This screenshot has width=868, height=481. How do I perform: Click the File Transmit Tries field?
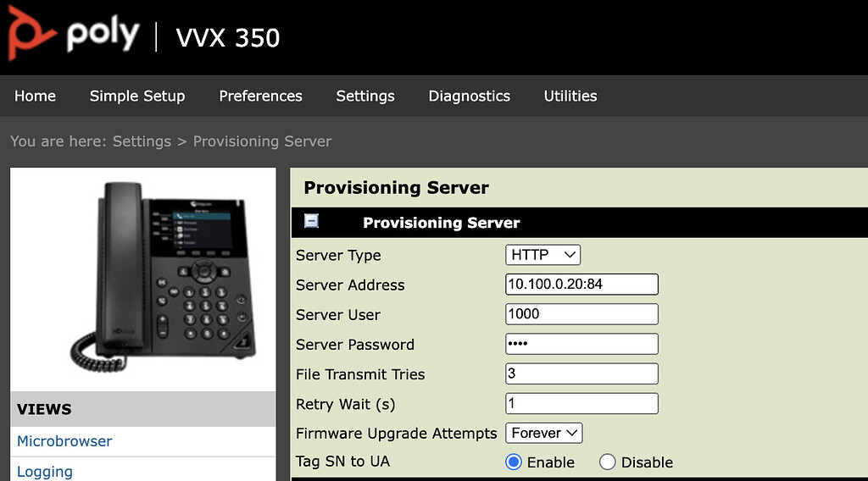pyautogui.click(x=581, y=373)
